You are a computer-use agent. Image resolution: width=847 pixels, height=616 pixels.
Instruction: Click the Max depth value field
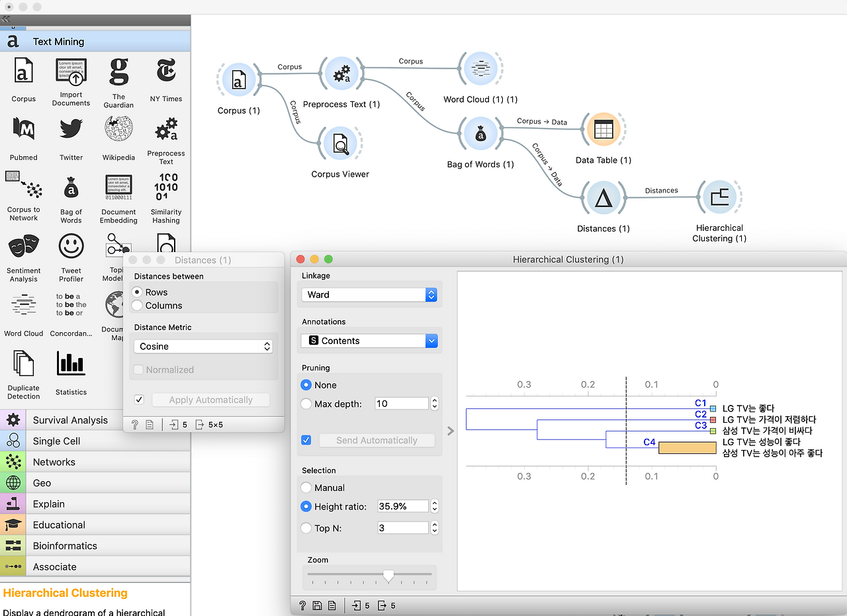402,403
